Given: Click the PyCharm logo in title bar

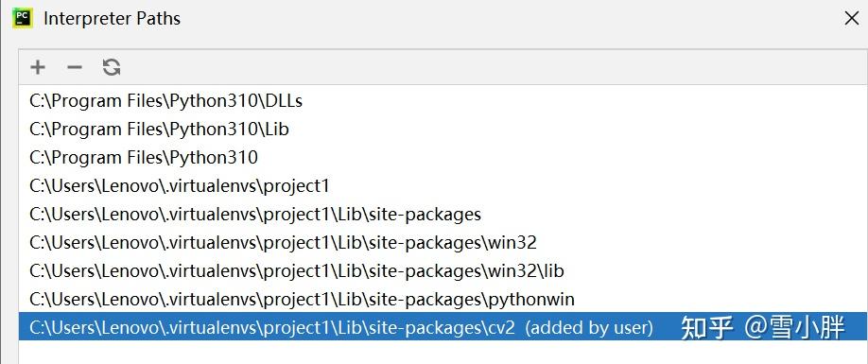Looking at the screenshot, I should 23,18.
